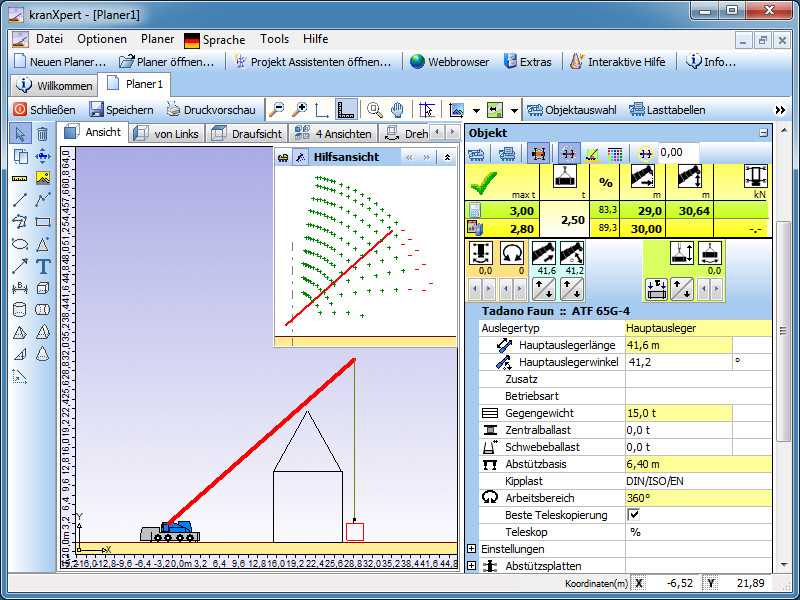Viewport: 800px width, 600px height.
Task: Toggle Beste Teleskopierung checkbox
Action: tap(633, 515)
